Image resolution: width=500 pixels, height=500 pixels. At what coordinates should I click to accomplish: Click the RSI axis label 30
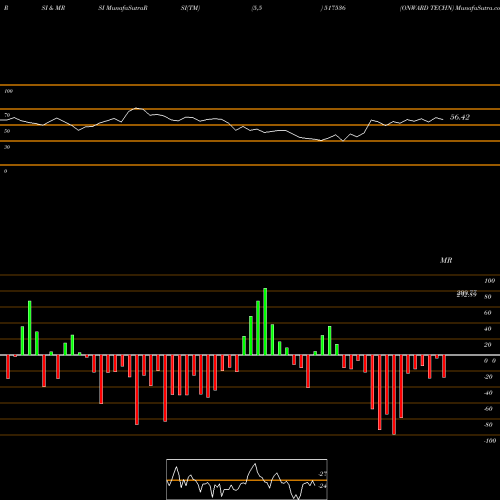coord(7,147)
